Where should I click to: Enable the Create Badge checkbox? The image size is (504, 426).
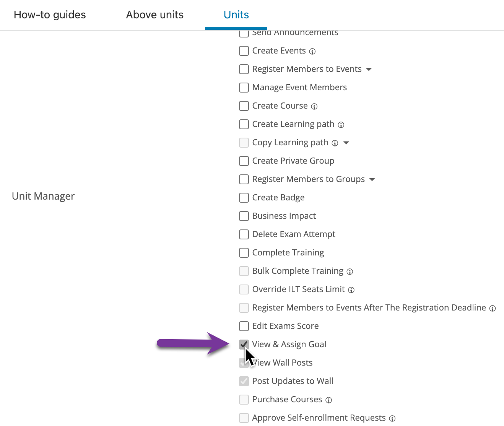(244, 198)
